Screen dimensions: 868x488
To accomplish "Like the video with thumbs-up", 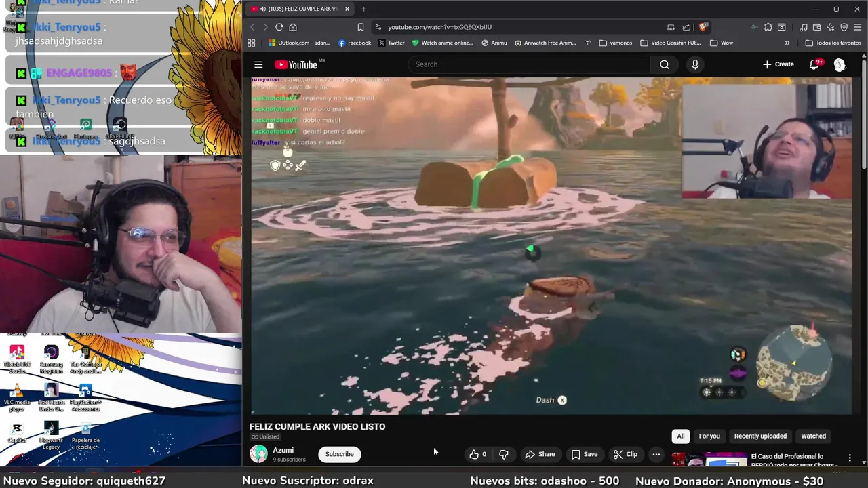I will coord(477,454).
